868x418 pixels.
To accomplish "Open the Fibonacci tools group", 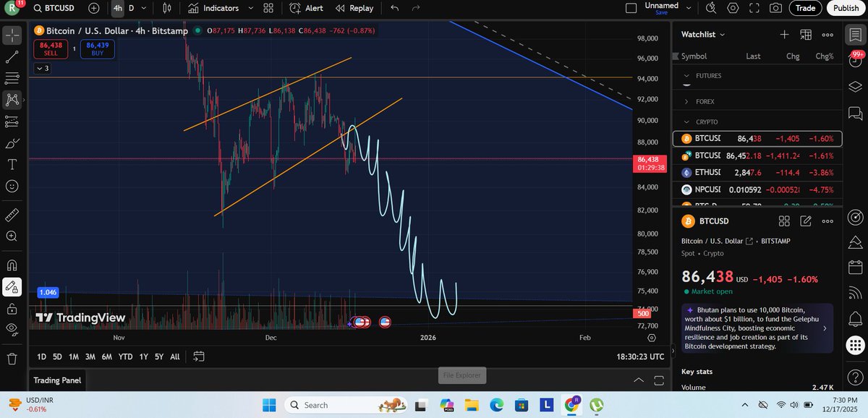I will click(12, 78).
